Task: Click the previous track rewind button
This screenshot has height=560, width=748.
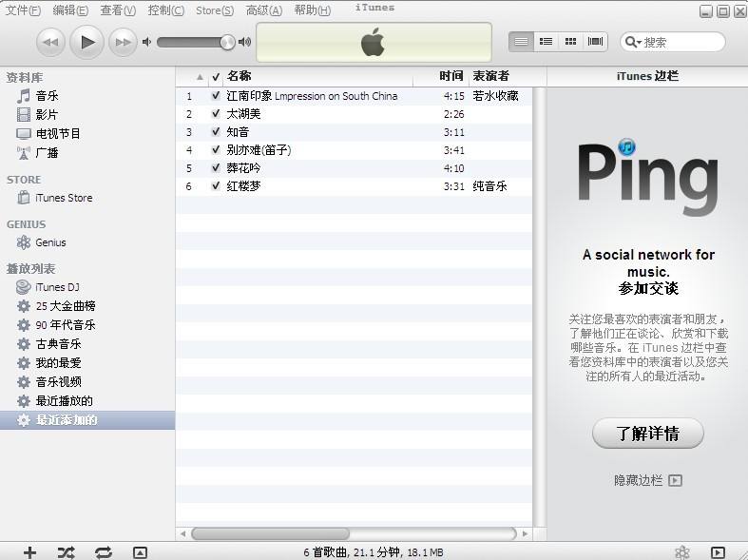Action: pyautogui.click(x=50, y=43)
